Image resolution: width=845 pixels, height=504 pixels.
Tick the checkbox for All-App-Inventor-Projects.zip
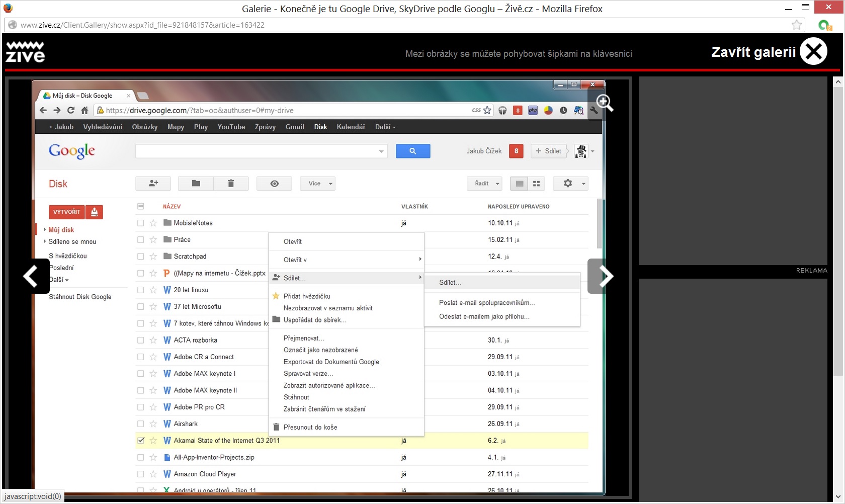point(141,458)
